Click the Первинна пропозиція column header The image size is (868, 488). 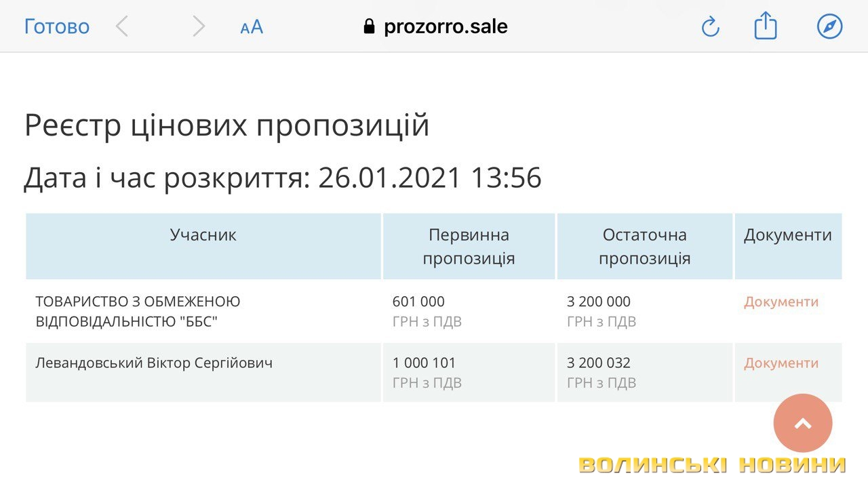click(x=469, y=247)
